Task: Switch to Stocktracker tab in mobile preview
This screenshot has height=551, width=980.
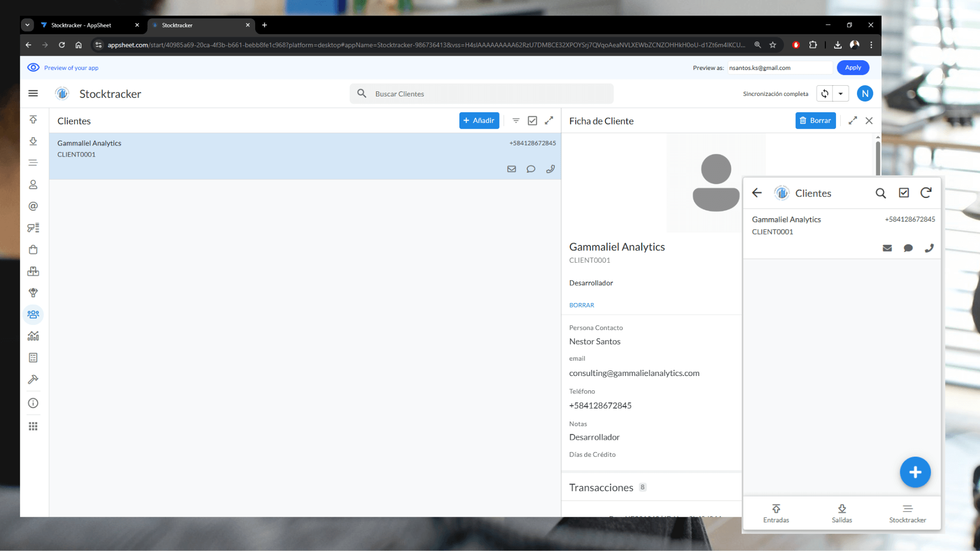Action: click(908, 513)
